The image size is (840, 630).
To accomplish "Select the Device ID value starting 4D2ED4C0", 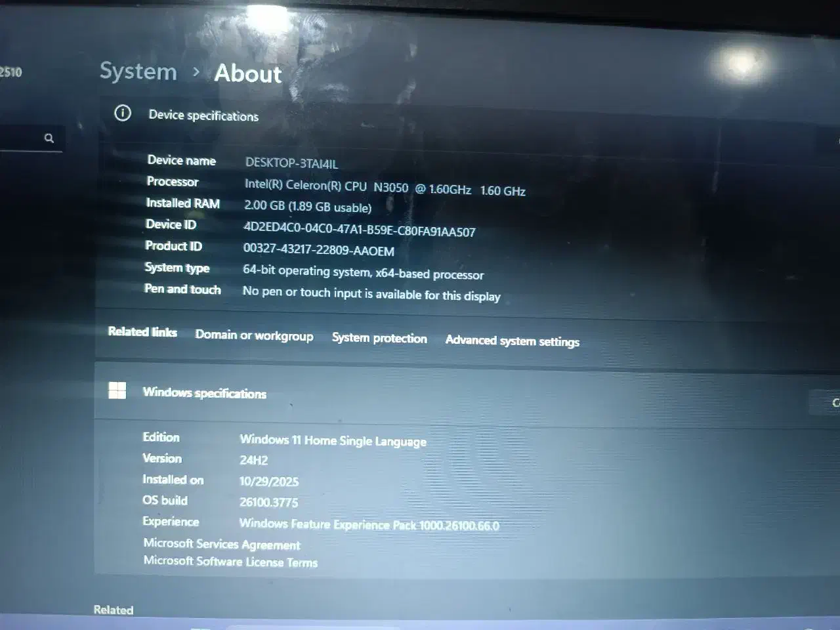I will tap(360, 230).
